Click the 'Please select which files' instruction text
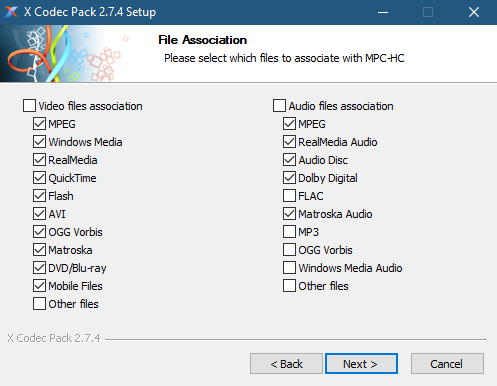The image size is (497, 386). pyautogui.click(x=284, y=58)
